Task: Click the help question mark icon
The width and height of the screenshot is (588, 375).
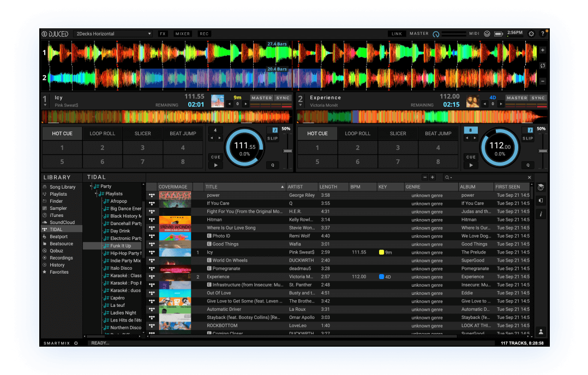Action: point(542,34)
